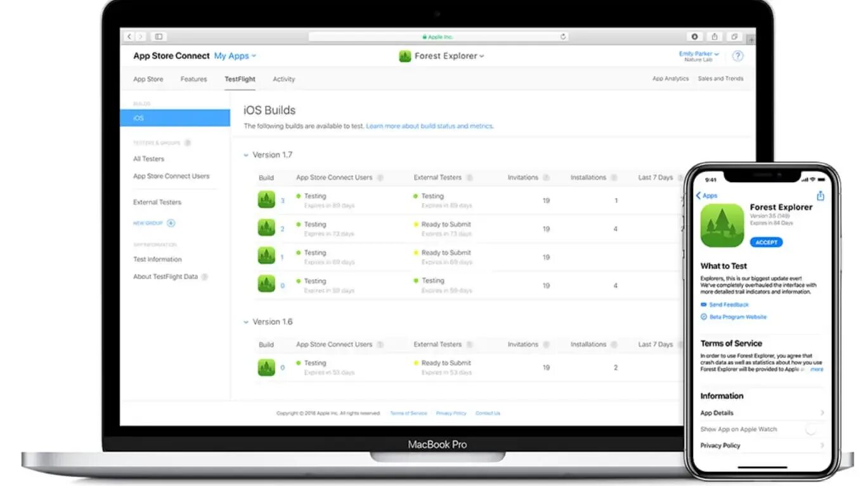The image size is (868, 486).
Task: Click the footer Terms of Service link
Action: pos(408,413)
